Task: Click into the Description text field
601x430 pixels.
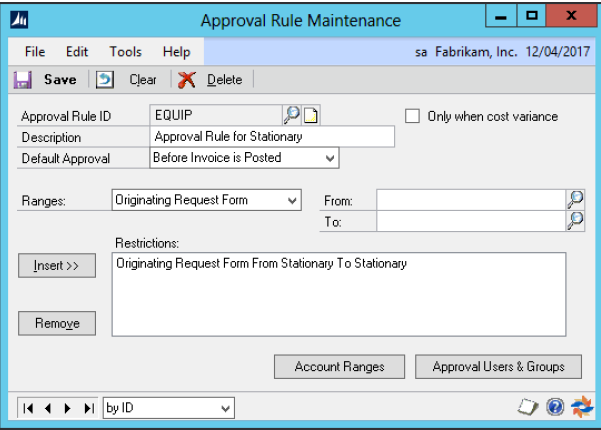Action: pyautogui.click(x=272, y=137)
